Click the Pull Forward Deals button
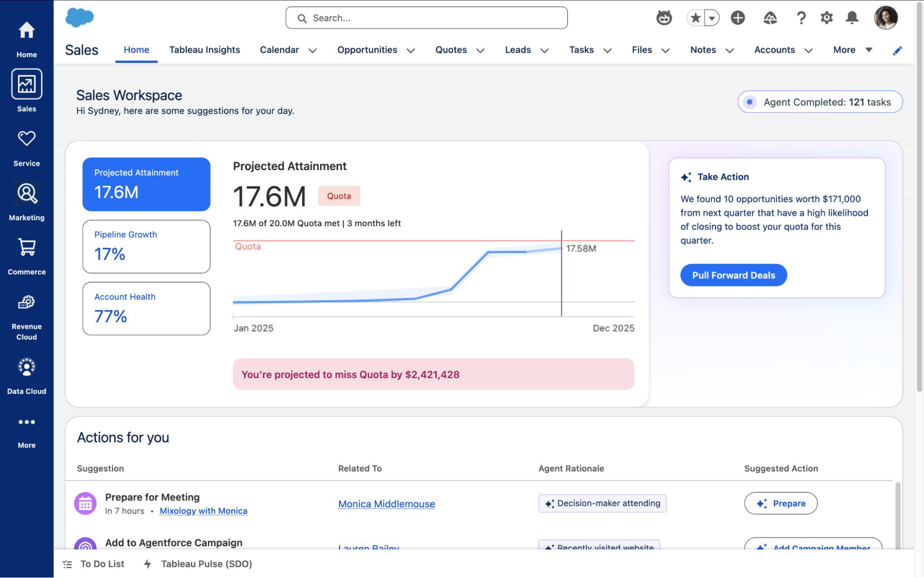 point(733,275)
